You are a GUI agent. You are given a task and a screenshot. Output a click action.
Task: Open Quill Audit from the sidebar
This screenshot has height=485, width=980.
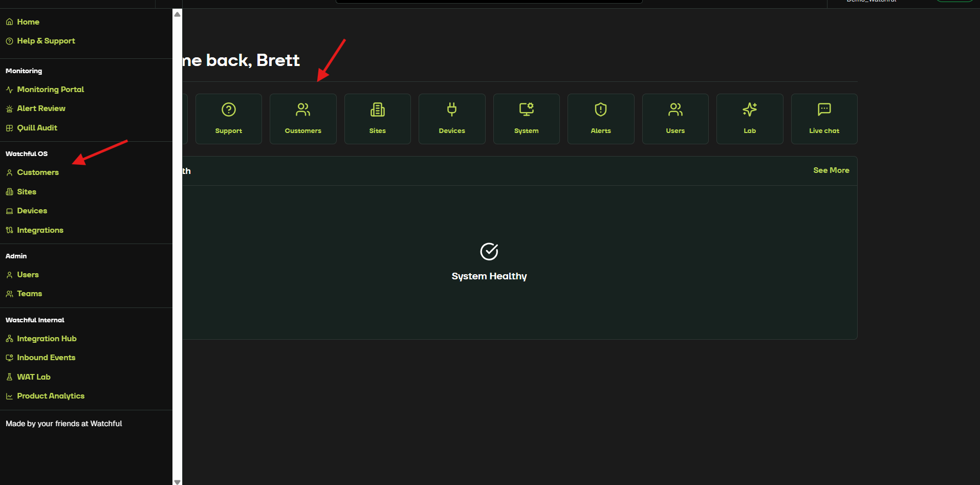click(37, 128)
